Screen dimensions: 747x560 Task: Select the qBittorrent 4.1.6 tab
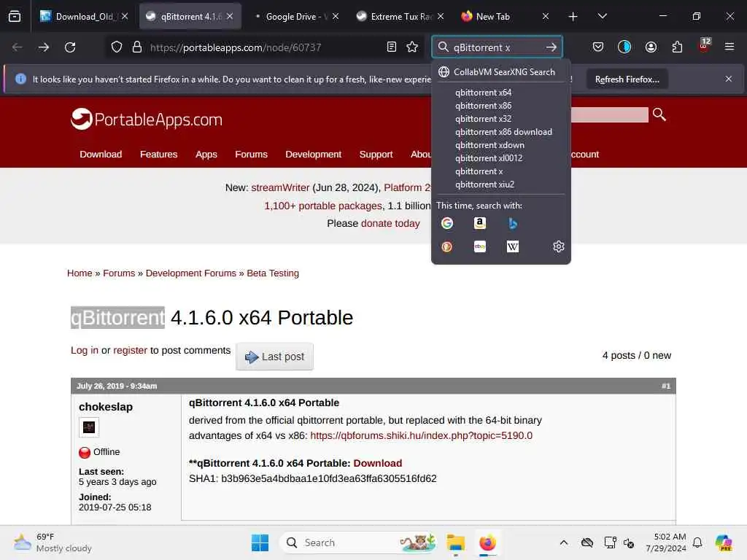point(190,17)
